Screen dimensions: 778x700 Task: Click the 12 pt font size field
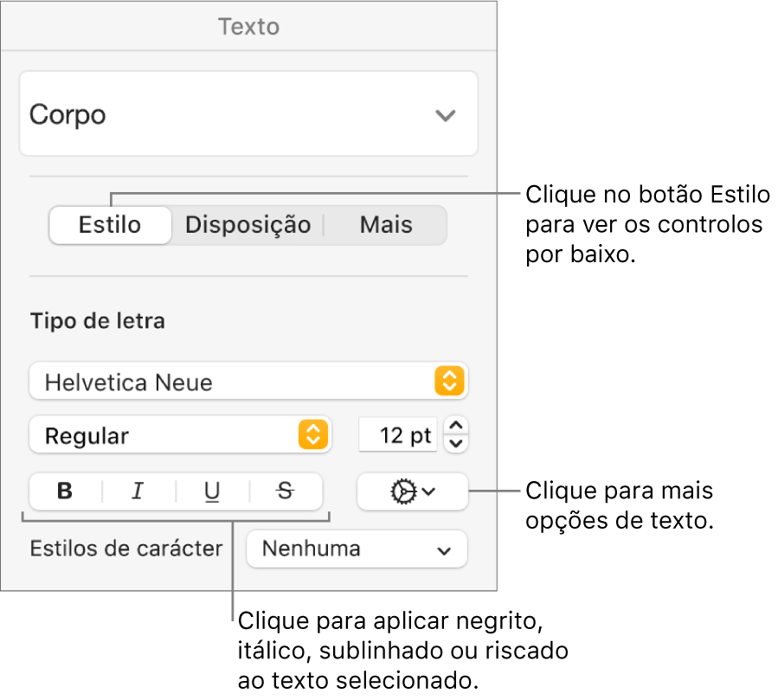point(398,435)
